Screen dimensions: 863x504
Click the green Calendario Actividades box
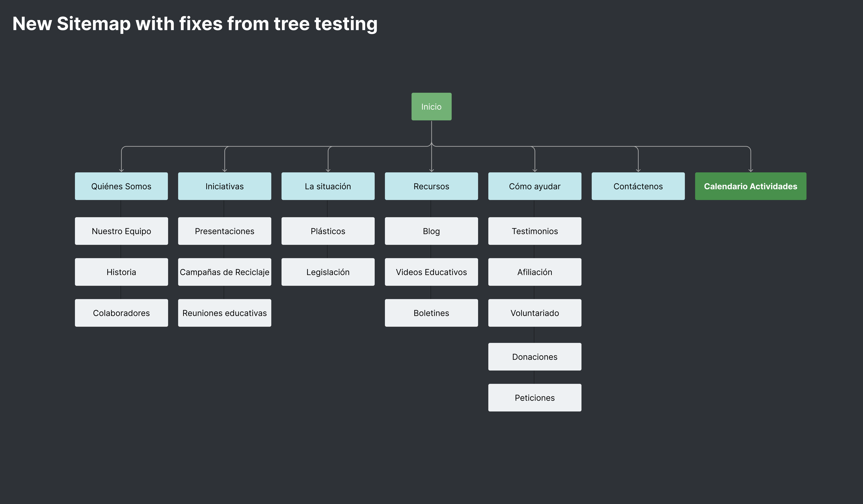750,186
